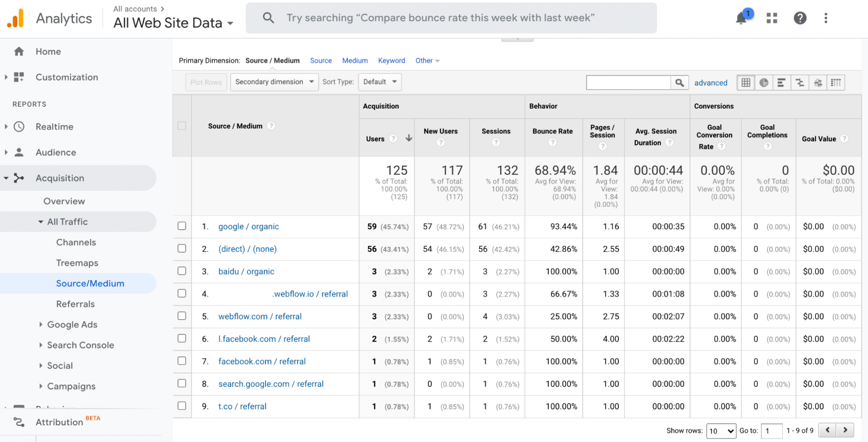Open the Referrals report in sidebar
This screenshot has height=442, width=868.
[x=75, y=304]
